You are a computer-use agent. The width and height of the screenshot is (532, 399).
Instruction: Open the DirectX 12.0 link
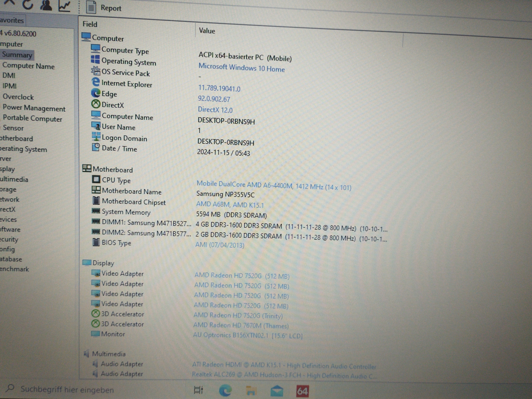215,110
